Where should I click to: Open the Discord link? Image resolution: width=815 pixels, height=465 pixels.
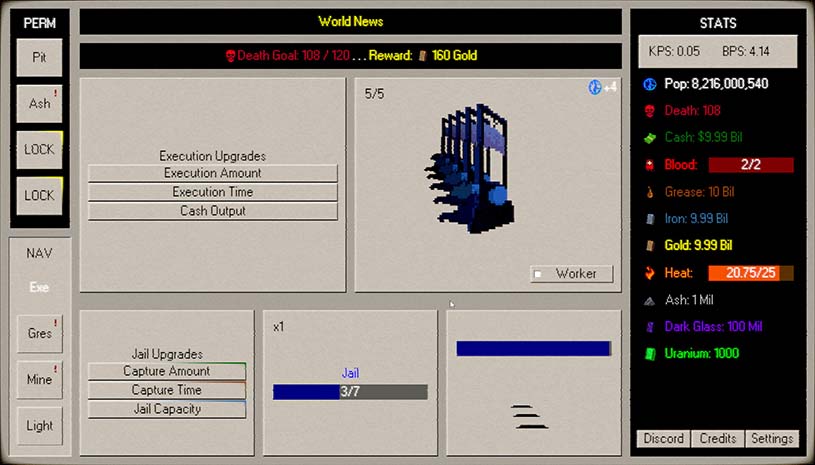click(664, 439)
